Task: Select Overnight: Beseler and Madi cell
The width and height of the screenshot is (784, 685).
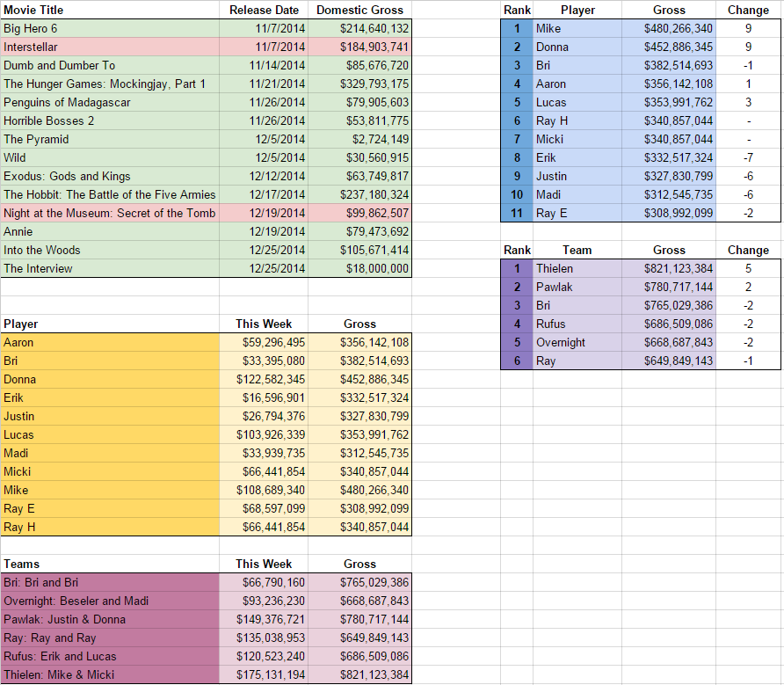Action: click(x=110, y=601)
